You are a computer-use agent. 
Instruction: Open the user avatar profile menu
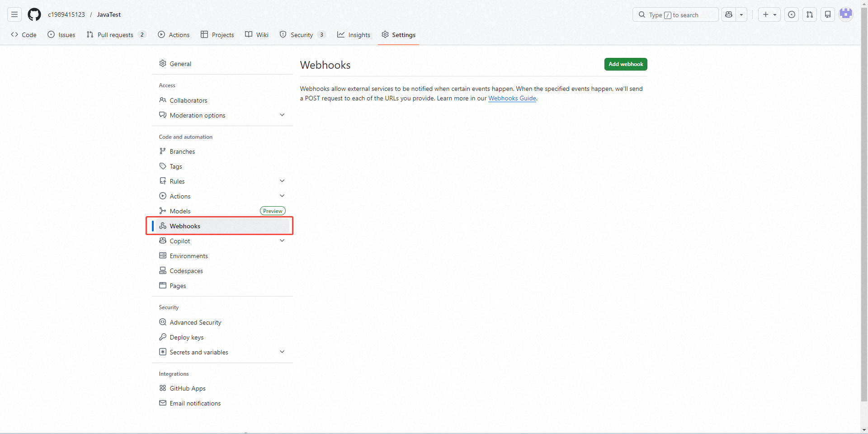(x=846, y=14)
